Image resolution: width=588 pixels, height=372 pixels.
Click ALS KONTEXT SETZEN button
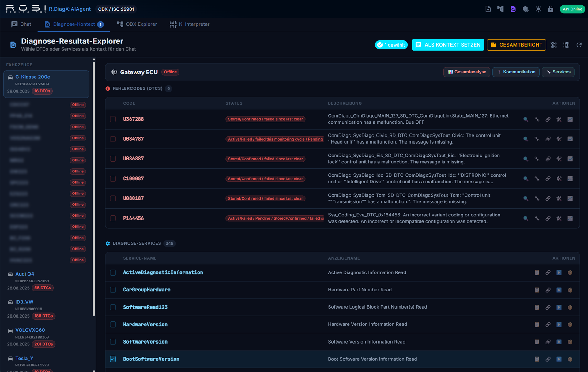448,45
